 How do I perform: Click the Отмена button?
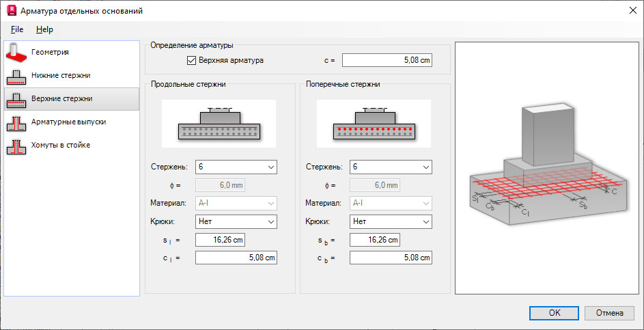(609, 313)
